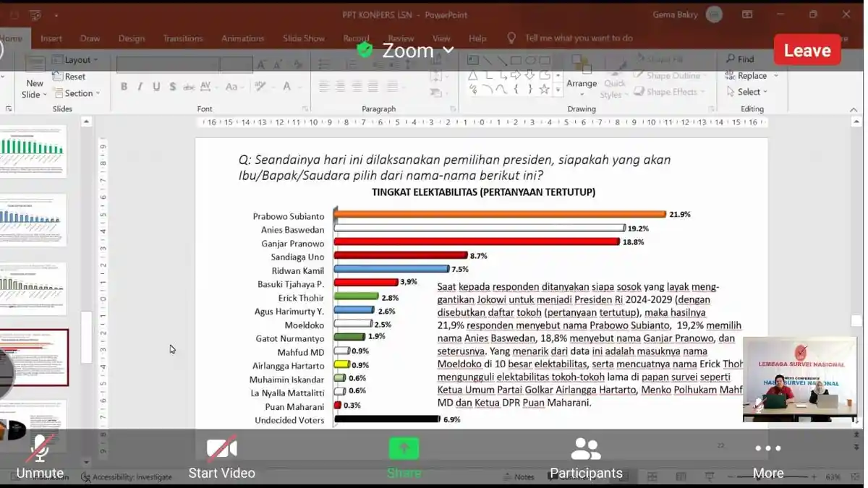Click the 63% zoom level

[x=833, y=477]
